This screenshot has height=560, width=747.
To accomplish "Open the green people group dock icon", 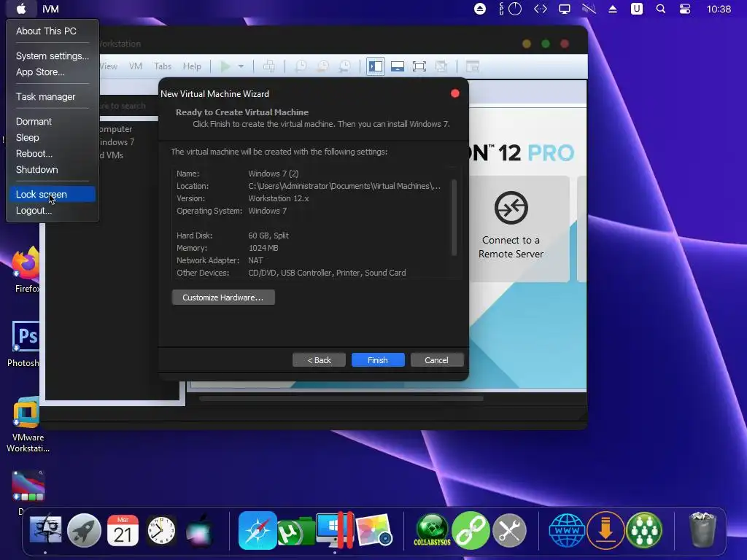I will click(x=644, y=531).
